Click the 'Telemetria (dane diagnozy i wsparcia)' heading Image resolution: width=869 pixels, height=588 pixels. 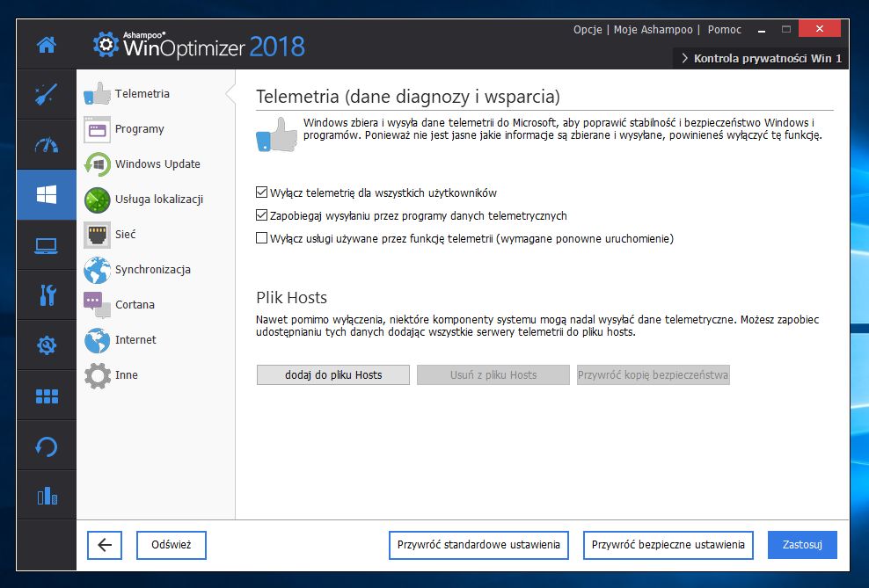408,97
